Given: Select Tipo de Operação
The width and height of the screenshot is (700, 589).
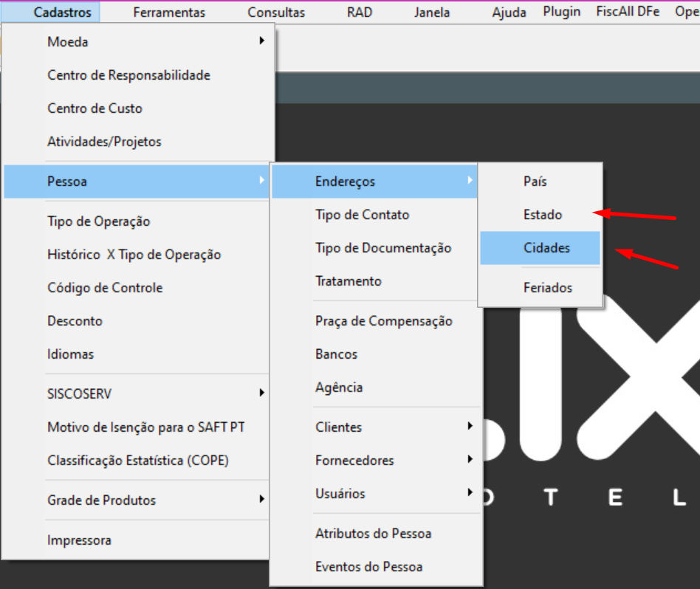Looking at the screenshot, I should [137, 221].
